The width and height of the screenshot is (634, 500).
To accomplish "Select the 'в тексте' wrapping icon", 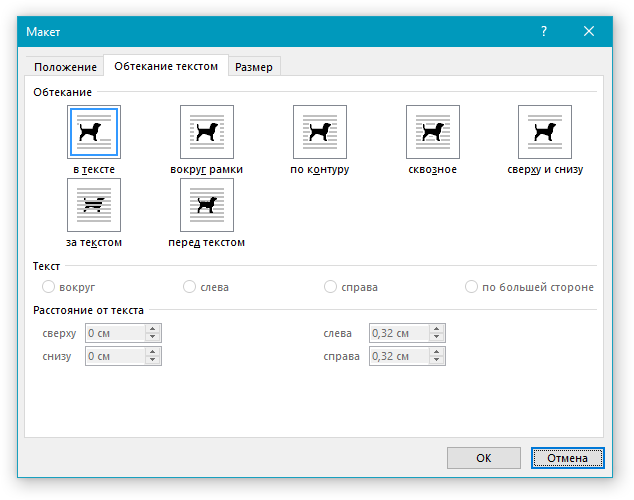I will click(x=94, y=132).
